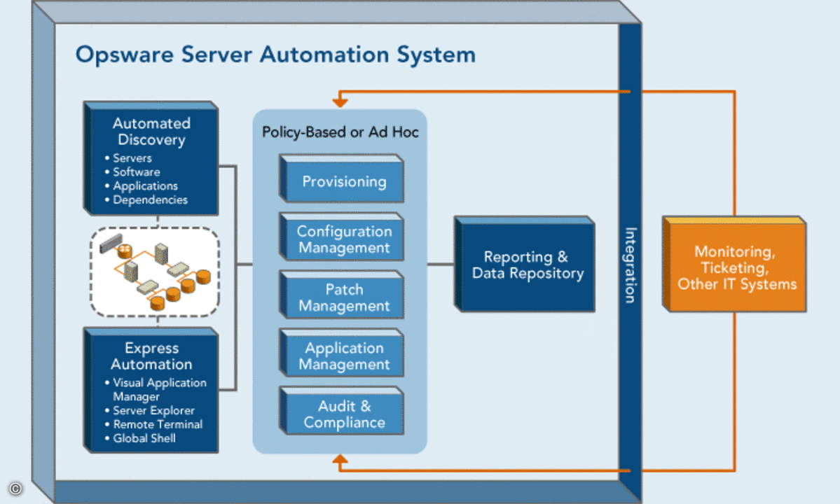This screenshot has width=840, height=504.
Task: Open the Application Management box
Action: click(x=342, y=353)
